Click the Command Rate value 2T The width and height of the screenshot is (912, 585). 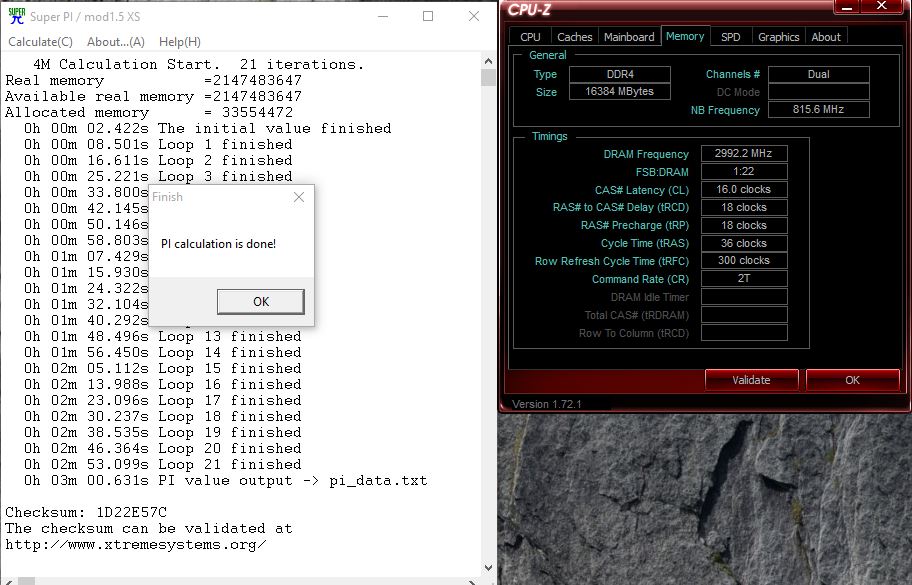[744, 279]
